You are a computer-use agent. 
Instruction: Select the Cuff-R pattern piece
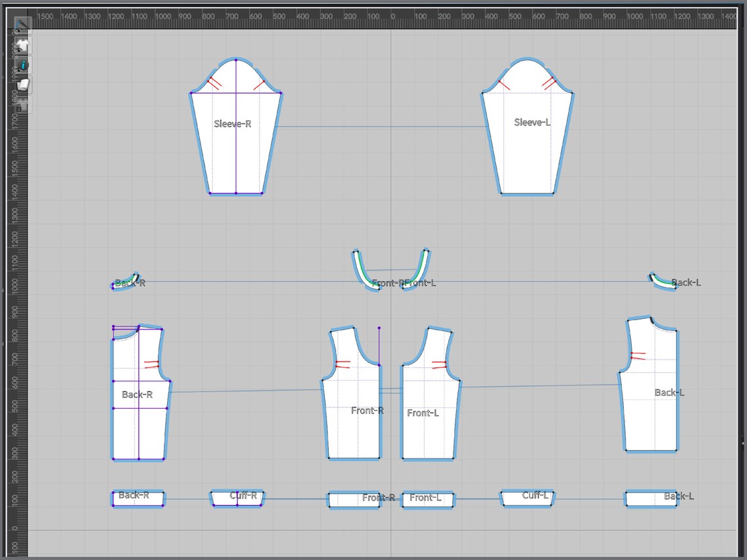pyautogui.click(x=237, y=498)
